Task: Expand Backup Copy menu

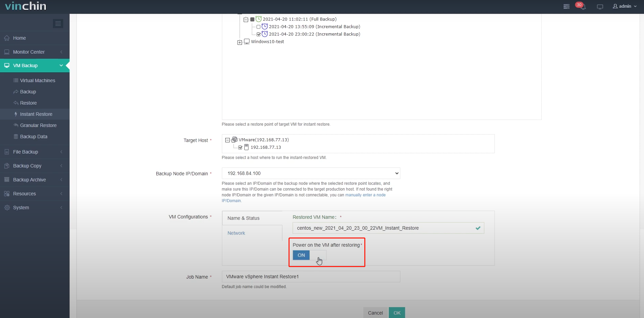Action: click(35, 166)
